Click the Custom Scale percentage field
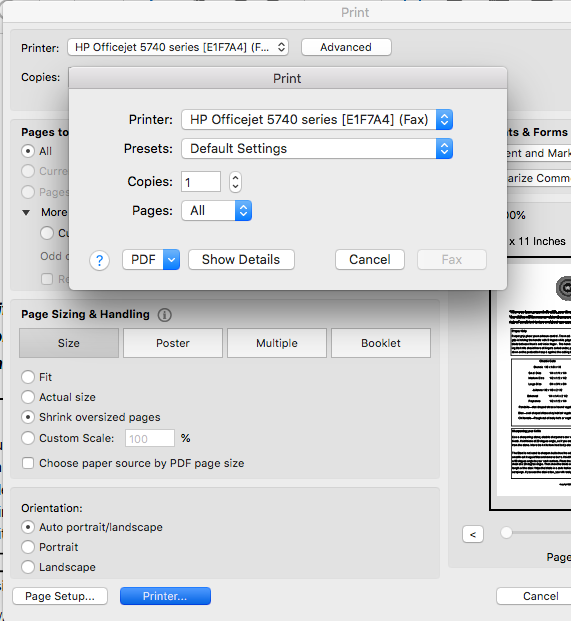 point(150,438)
